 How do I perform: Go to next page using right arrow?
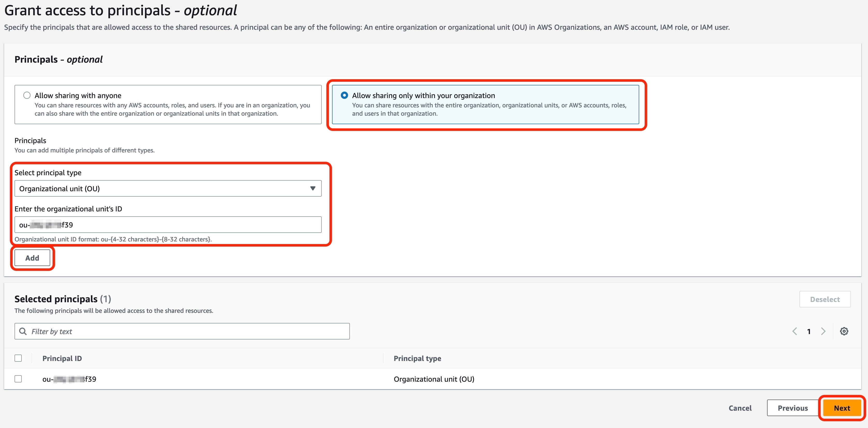click(x=823, y=331)
